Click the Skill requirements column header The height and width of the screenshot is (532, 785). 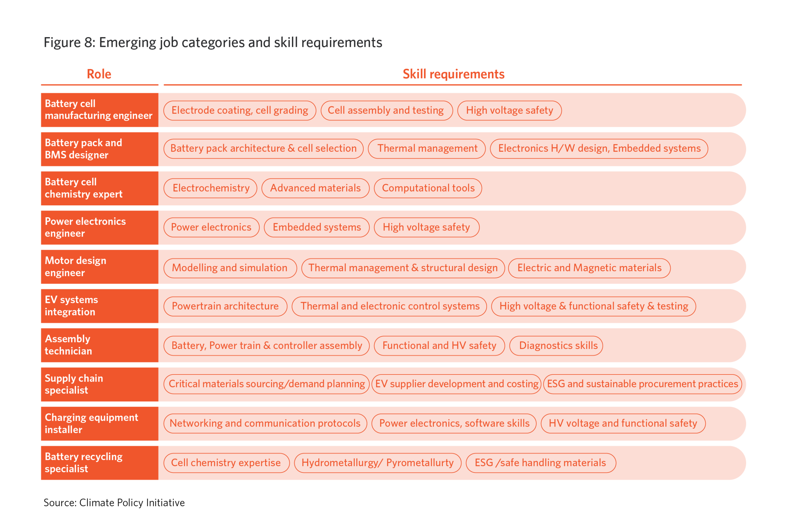(453, 74)
